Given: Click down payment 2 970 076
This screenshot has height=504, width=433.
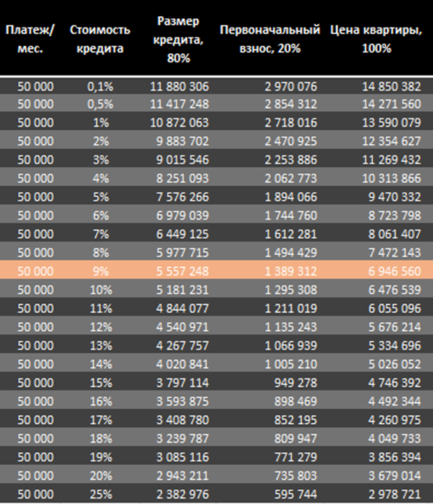Looking at the screenshot, I should tap(291, 87).
